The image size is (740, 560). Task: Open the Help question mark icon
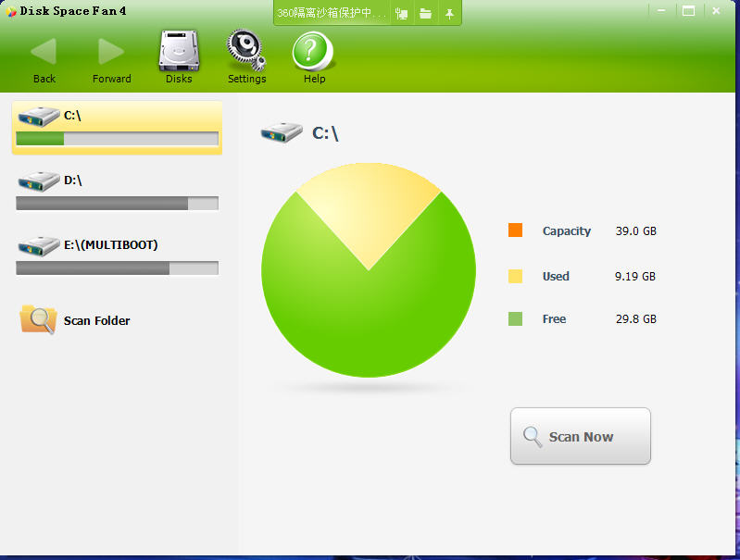tap(312, 51)
